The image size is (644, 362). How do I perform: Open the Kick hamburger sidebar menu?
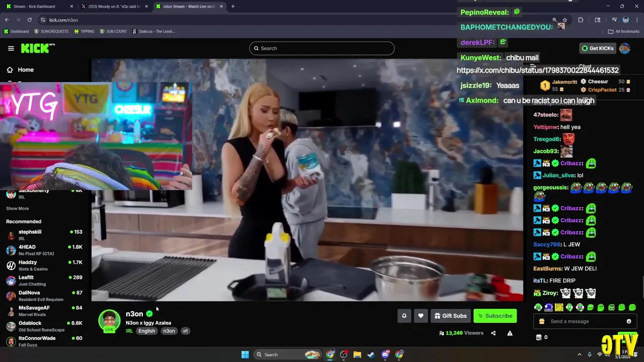(x=11, y=48)
